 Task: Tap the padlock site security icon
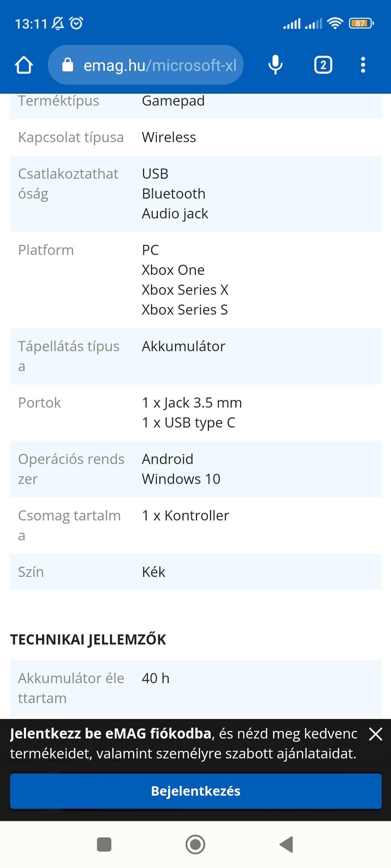click(68, 65)
